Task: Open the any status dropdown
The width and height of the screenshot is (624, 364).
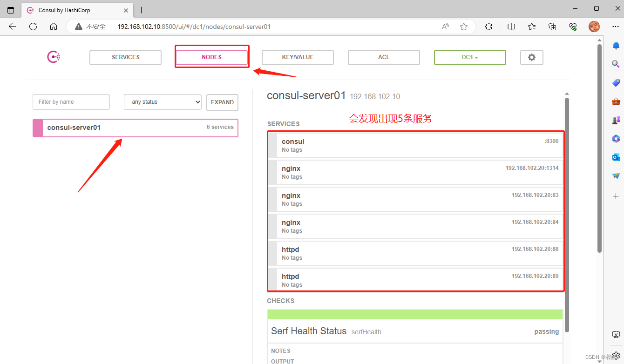Action: tap(163, 102)
